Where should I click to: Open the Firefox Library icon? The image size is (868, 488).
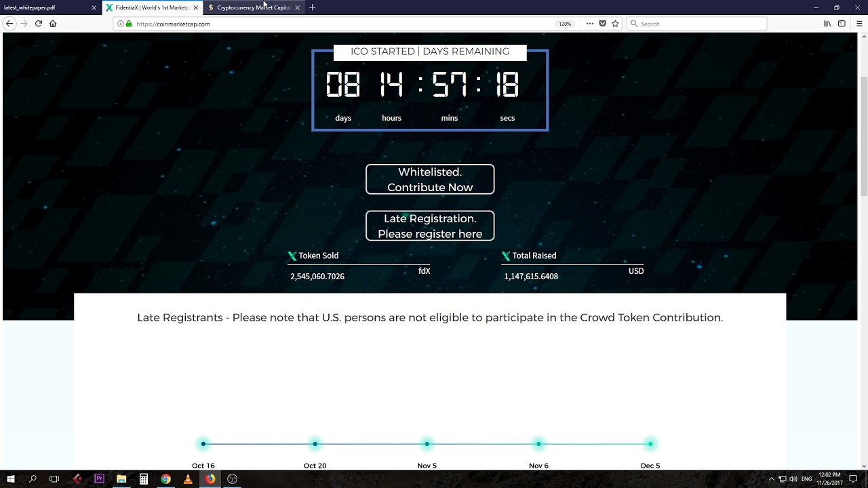click(827, 24)
